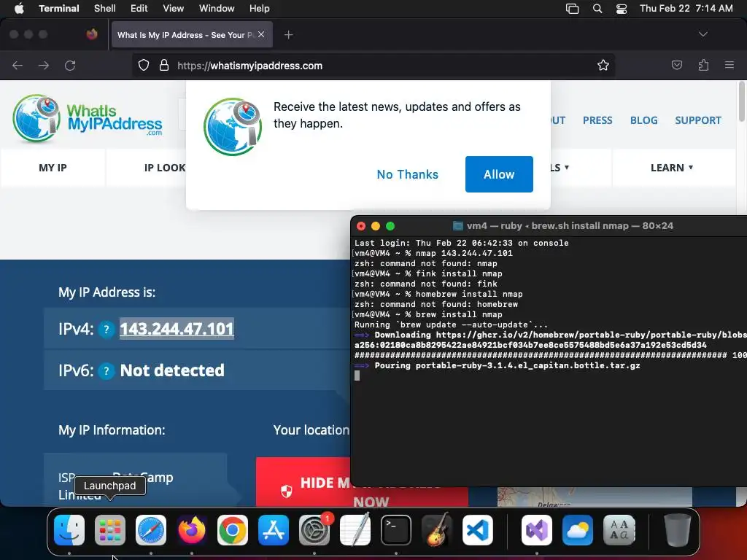Open the Edit menu
The image size is (747, 560).
pyautogui.click(x=139, y=9)
